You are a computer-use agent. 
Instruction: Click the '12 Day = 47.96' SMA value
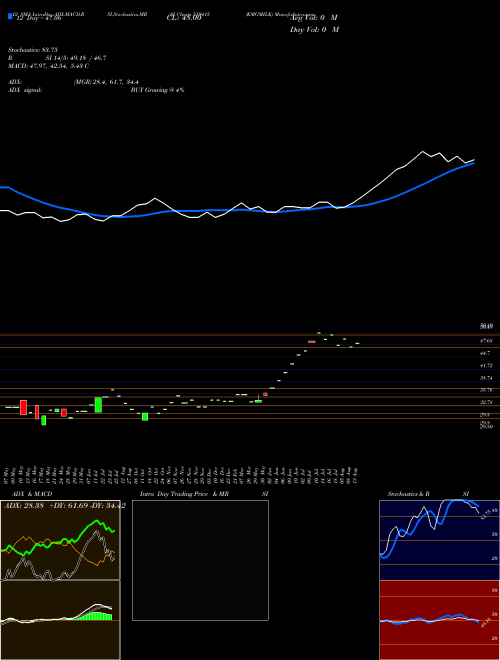point(37,18)
